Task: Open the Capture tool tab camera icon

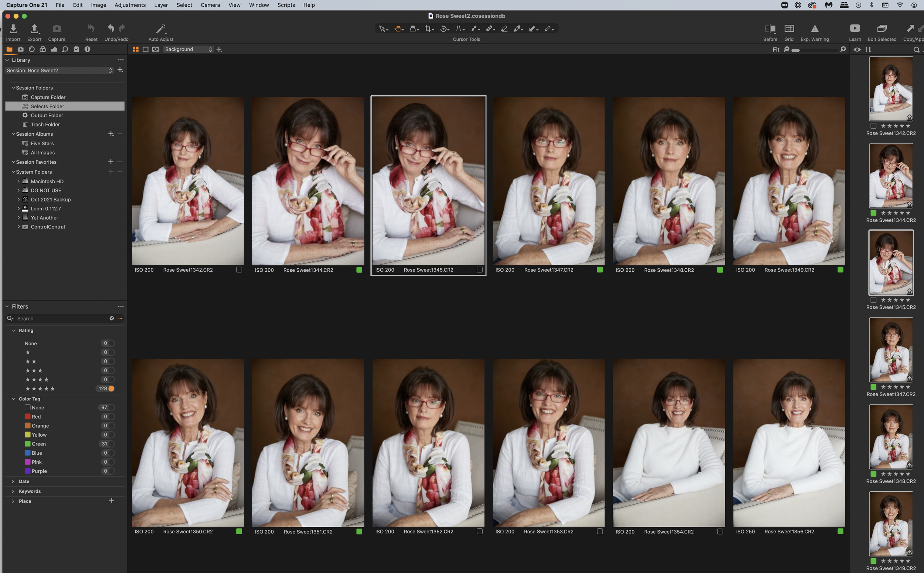Action: pos(21,49)
